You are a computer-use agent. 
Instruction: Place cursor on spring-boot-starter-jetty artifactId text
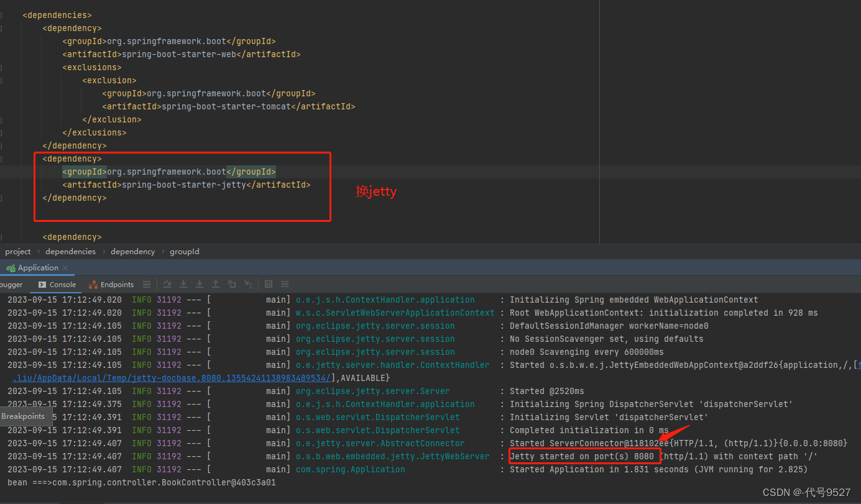(183, 185)
